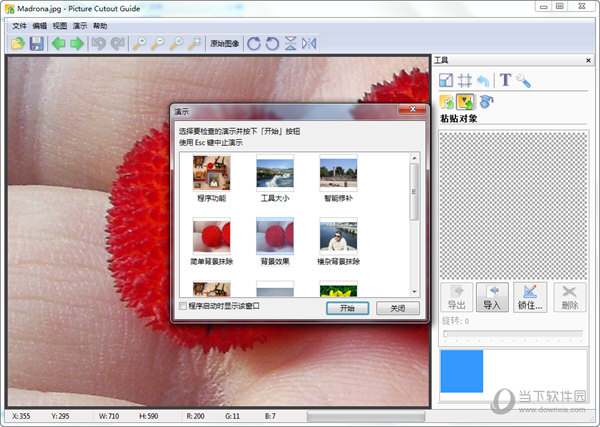The image size is (600, 427).
Task: Close the 工具 panel
Action: (589, 60)
